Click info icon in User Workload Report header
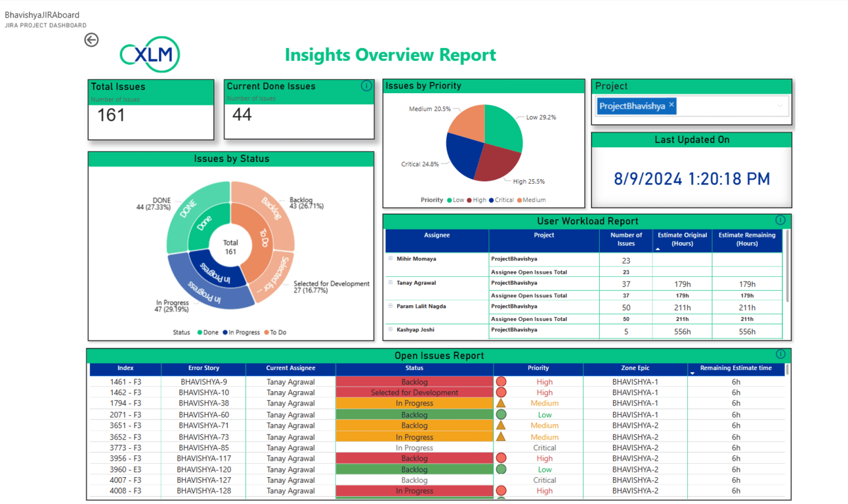Viewport: 848px width, 504px height. click(780, 220)
